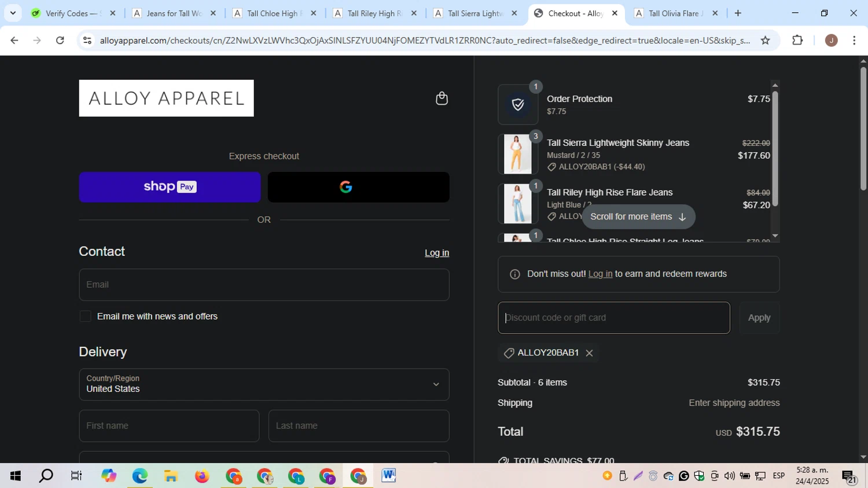
Task: Open Microsoft Word from the taskbar
Action: [389, 476]
